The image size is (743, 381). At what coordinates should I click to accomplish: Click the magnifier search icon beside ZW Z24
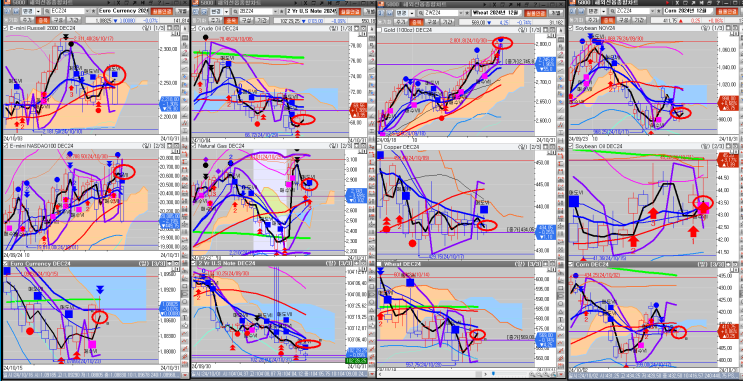420,13
